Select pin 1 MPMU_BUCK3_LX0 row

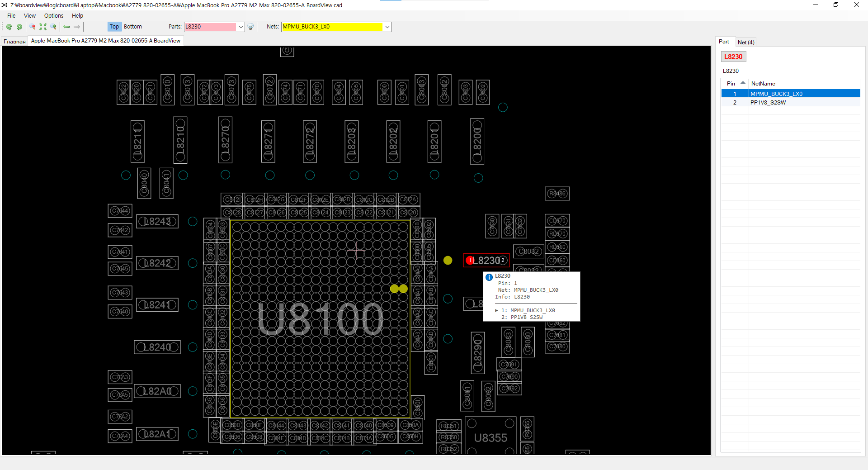coord(791,94)
